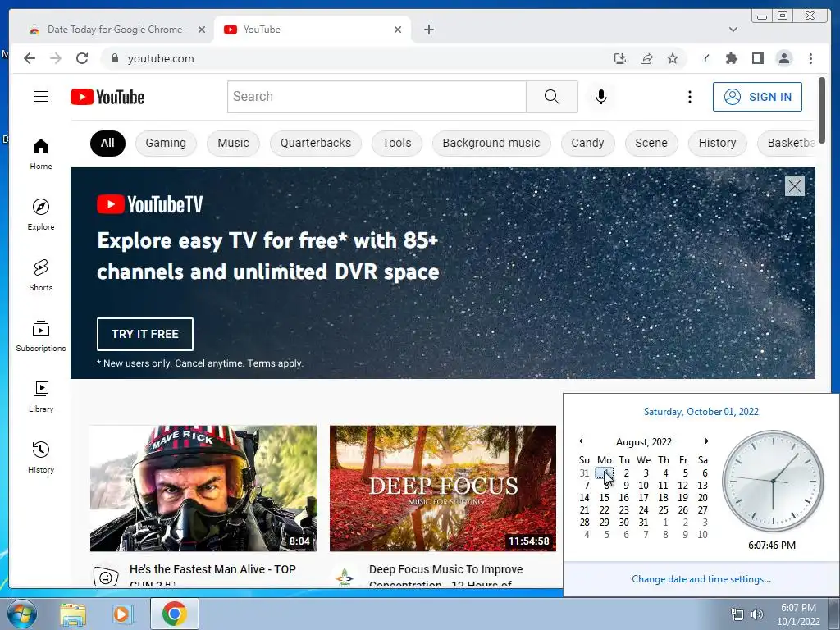Click the browser forward arrow
This screenshot has height=630, width=840.
coord(56,58)
